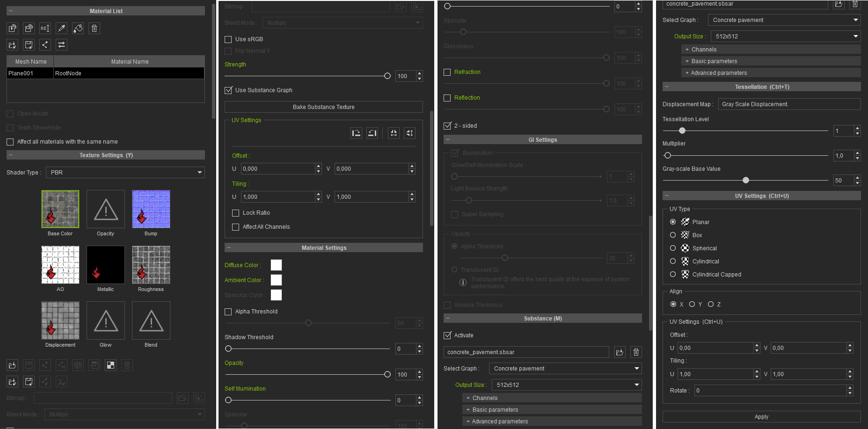Select the Bump texture channel thumbnail
The width and height of the screenshot is (868, 429).
151,209
